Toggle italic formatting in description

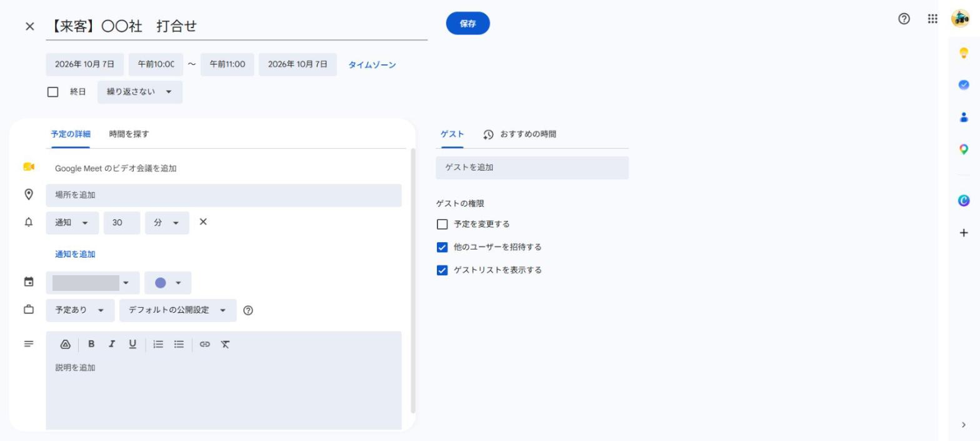point(112,343)
